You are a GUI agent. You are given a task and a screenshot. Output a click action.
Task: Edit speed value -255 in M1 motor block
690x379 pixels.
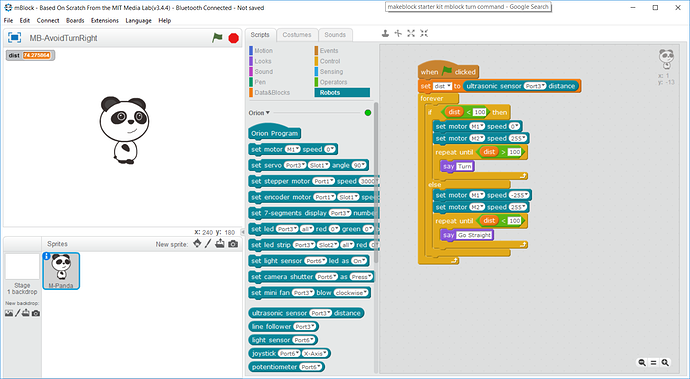pos(518,195)
